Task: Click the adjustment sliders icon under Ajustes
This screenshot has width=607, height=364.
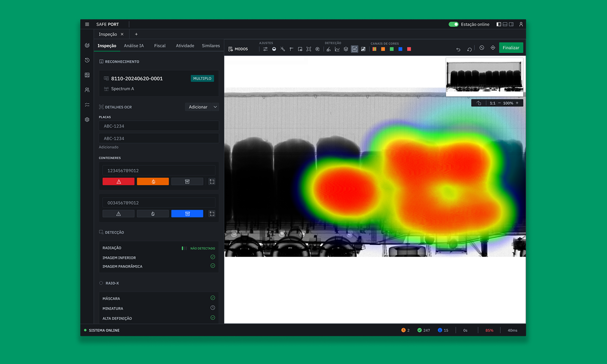Action: pyautogui.click(x=265, y=49)
